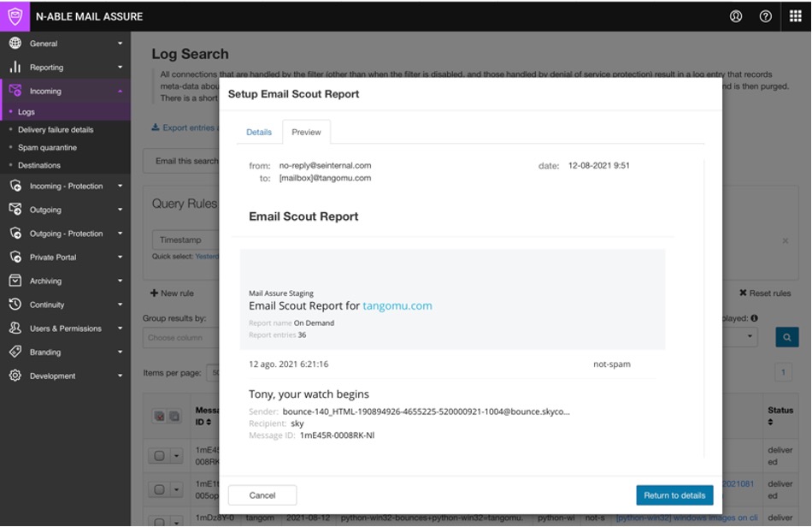Click the Branding tag icon
Screen dimensions: 812x527
coord(15,352)
